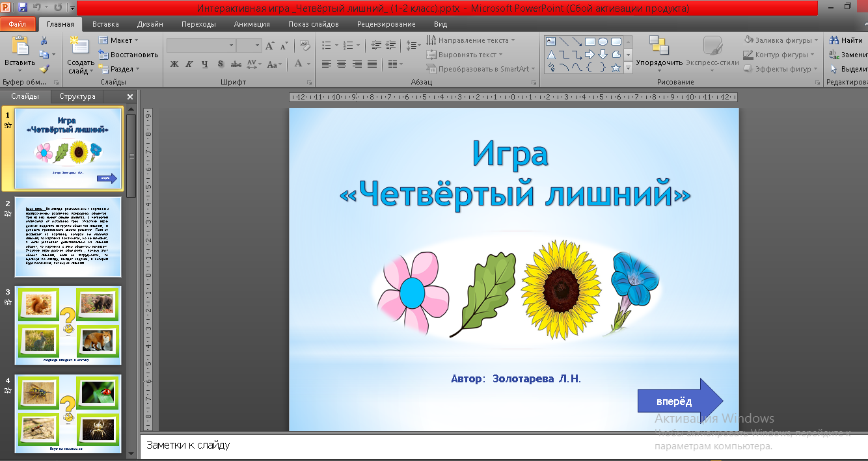Click the Save icon in quick access toolbar
Screen dimensions: 868x461
pos(23,8)
